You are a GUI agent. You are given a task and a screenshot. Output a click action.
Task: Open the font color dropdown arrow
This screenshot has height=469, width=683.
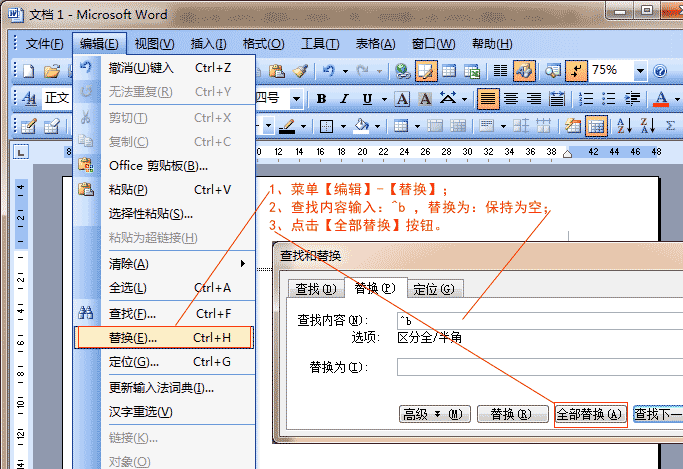point(676,99)
